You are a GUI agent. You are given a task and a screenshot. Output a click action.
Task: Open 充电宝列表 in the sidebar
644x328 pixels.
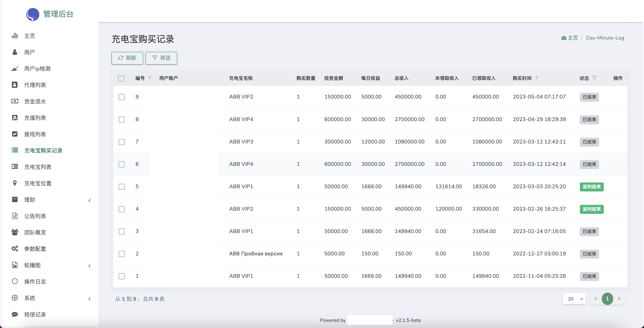tap(38, 167)
